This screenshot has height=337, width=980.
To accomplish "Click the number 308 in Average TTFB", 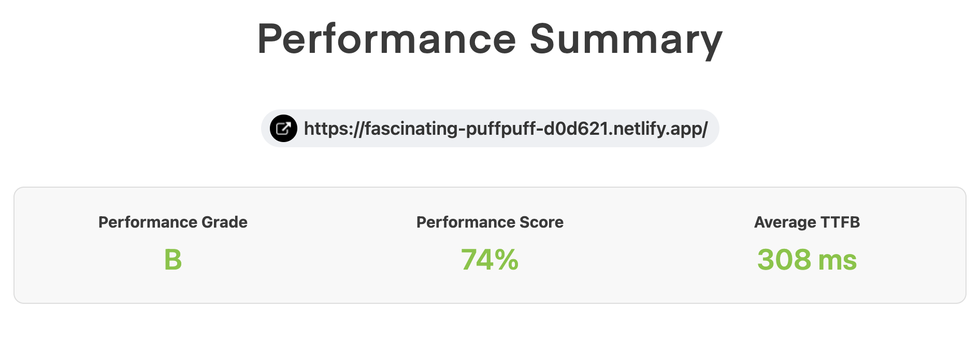I will 784,260.
